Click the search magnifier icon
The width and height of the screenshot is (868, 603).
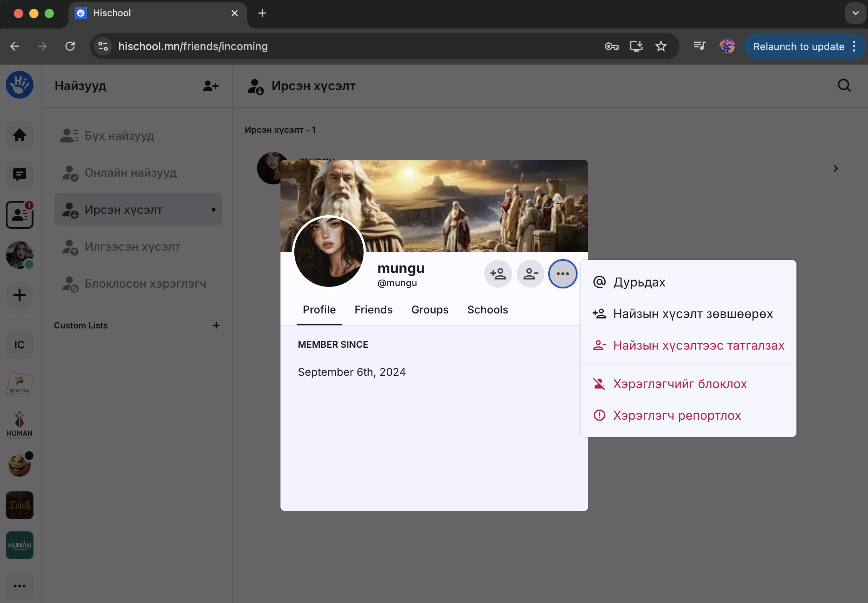point(844,85)
